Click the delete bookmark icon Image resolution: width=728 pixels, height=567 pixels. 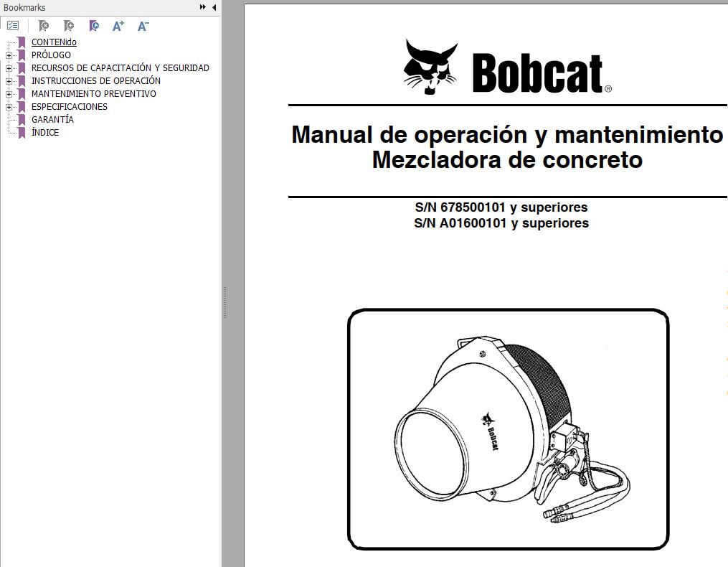44,26
